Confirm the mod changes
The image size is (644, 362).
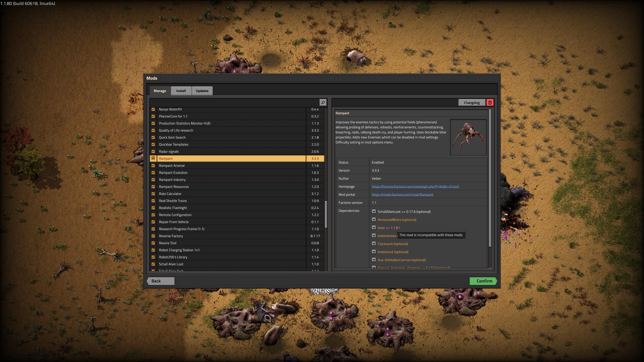[483, 281]
